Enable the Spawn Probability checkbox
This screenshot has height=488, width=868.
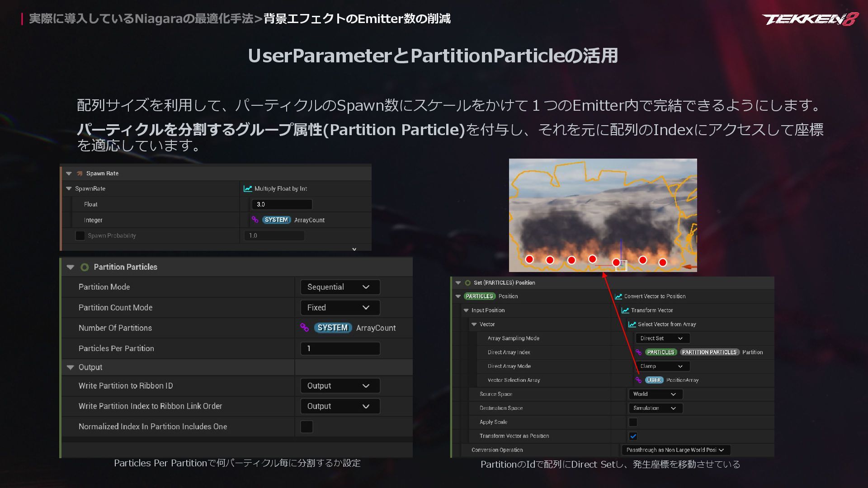point(80,235)
